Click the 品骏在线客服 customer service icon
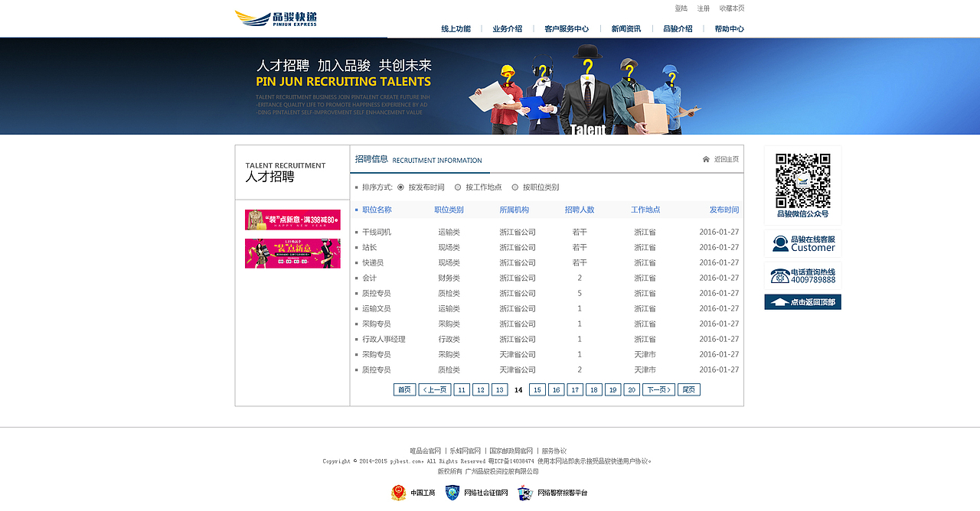This screenshot has height=511, width=980. (781, 243)
